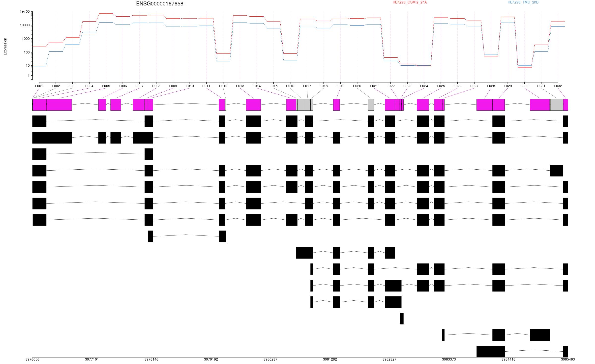Click exon label E023
The width and height of the screenshot is (595, 364).
[x=407, y=86]
